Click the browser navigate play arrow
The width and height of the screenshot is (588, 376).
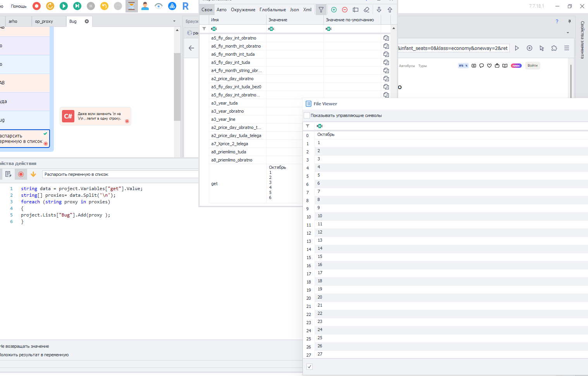(517, 48)
